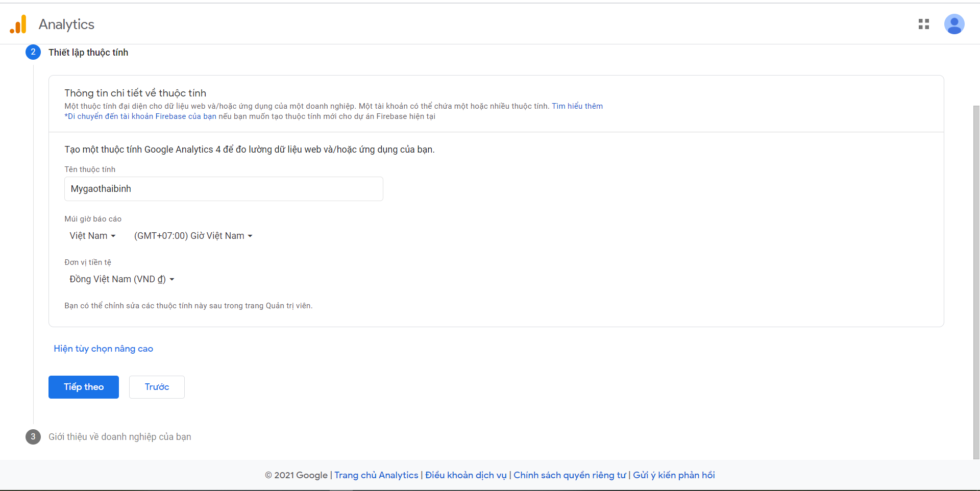Open the Đồng Việt Nam currency dropdown
The height and width of the screenshot is (491, 980).
tap(121, 279)
